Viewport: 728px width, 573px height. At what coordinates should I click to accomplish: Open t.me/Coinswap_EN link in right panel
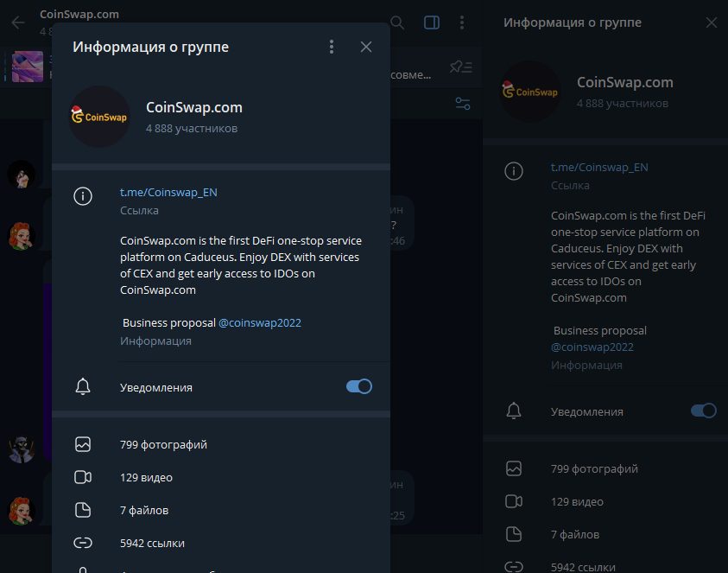click(x=599, y=167)
